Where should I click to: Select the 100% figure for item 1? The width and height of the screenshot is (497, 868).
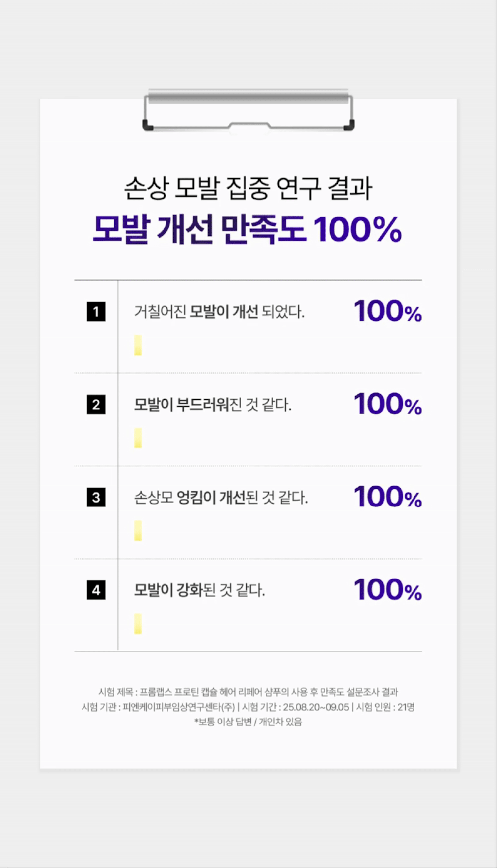[388, 312]
